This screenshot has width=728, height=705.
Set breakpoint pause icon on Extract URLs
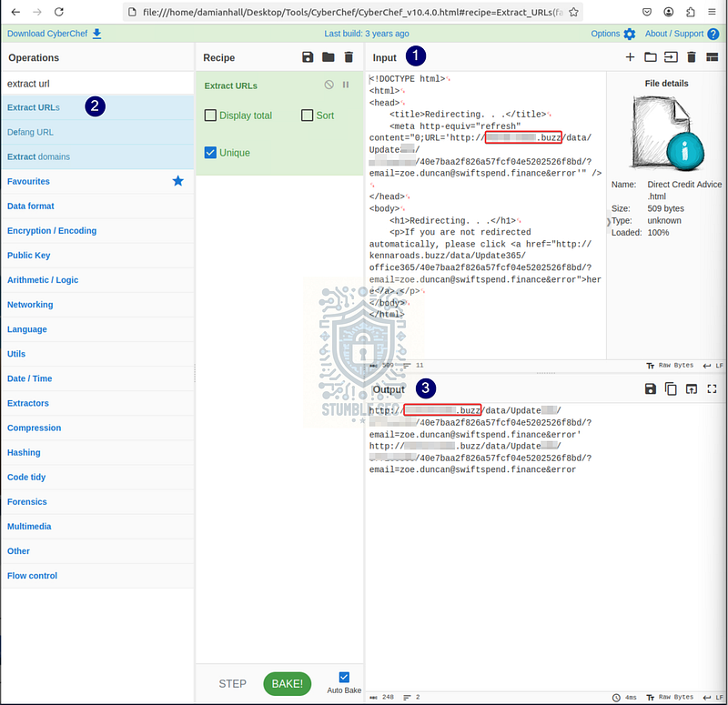coord(346,85)
